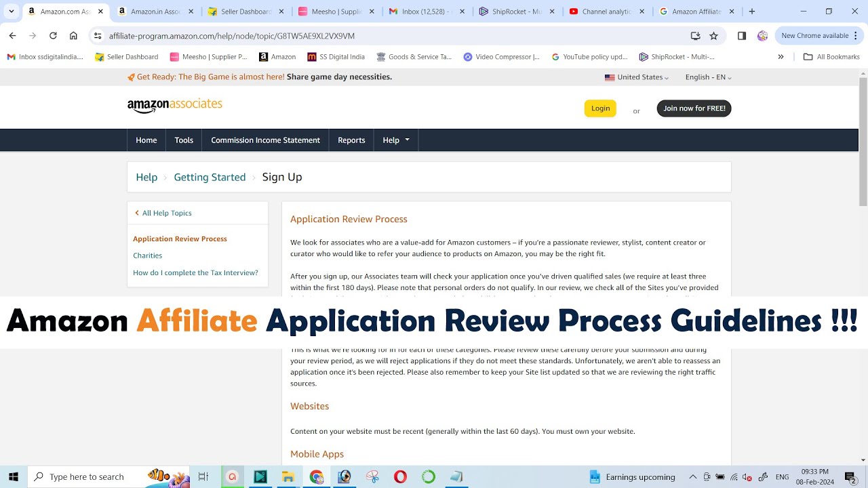Open the Tools menu item
This screenshot has height=488, width=868.
[x=184, y=140]
